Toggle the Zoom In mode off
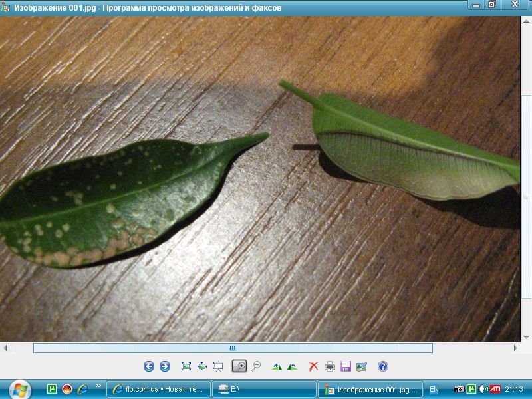The height and width of the screenshot is (399, 532). pyautogui.click(x=238, y=364)
